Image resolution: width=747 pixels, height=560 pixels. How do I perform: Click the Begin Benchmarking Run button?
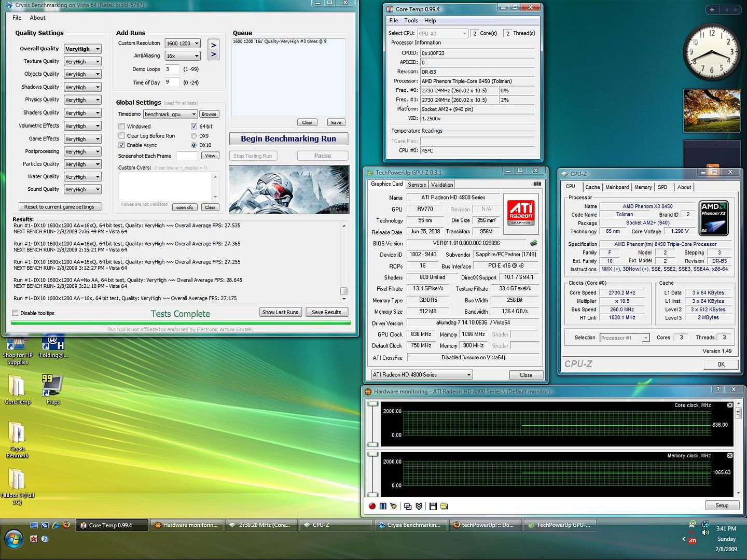click(x=288, y=138)
